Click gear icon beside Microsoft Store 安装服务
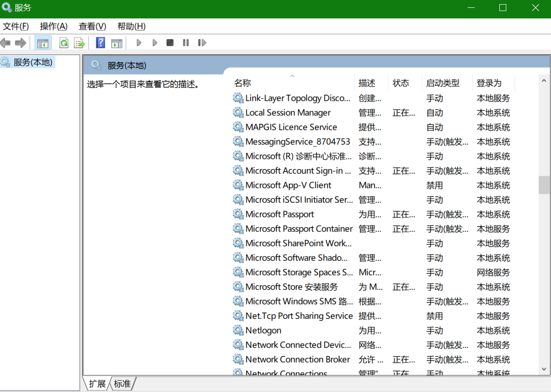The height and width of the screenshot is (392, 551). (x=238, y=287)
